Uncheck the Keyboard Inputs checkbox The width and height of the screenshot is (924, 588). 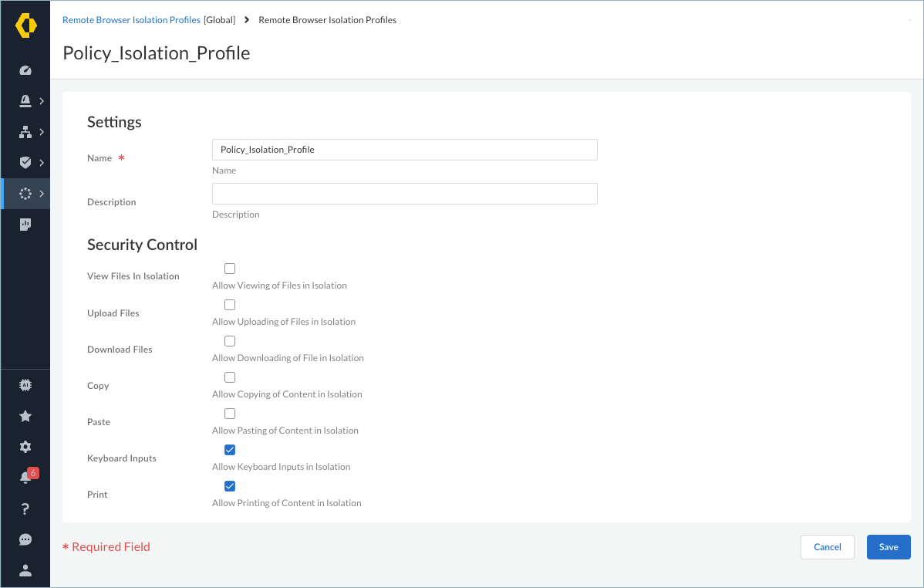(x=230, y=450)
